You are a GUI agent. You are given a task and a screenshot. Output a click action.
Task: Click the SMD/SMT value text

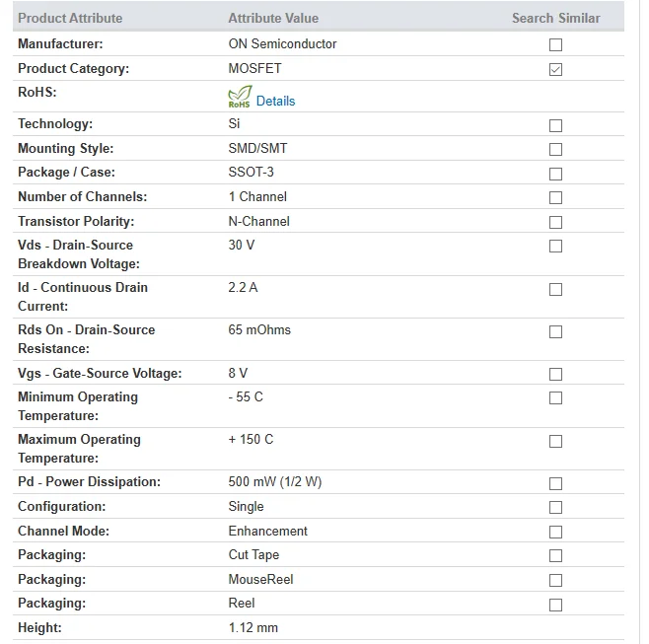tap(257, 148)
